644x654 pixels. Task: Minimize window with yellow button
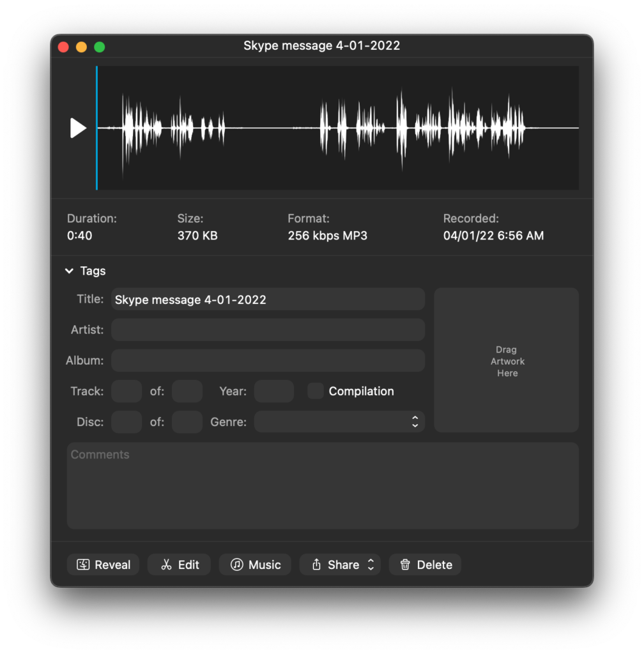pos(81,47)
